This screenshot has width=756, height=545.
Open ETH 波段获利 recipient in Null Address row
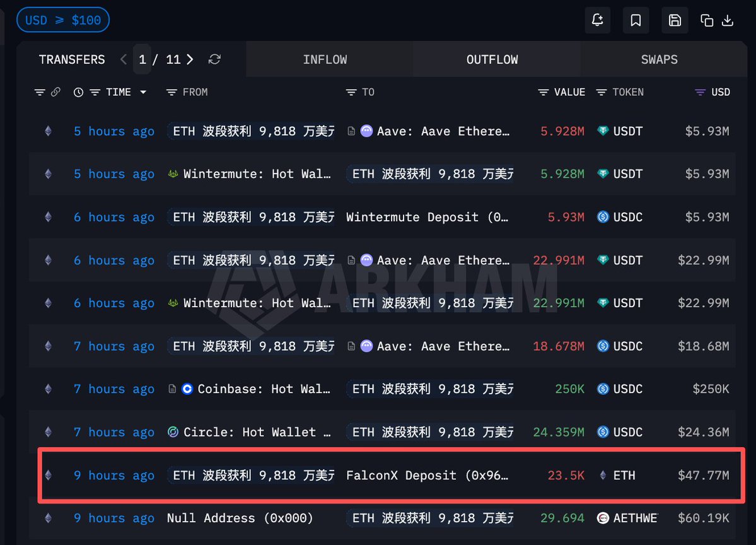pyautogui.click(x=430, y=518)
